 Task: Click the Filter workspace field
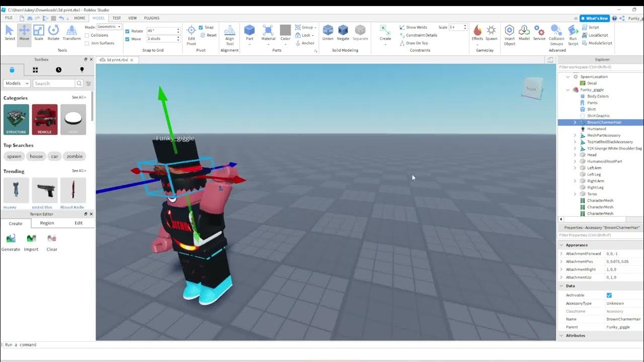click(x=600, y=67)
